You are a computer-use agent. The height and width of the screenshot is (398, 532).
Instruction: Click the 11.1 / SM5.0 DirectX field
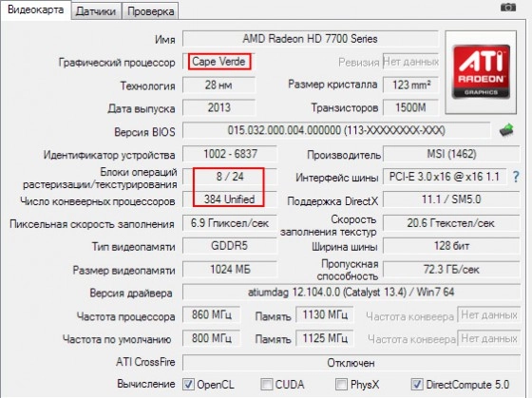coord(451,199)
